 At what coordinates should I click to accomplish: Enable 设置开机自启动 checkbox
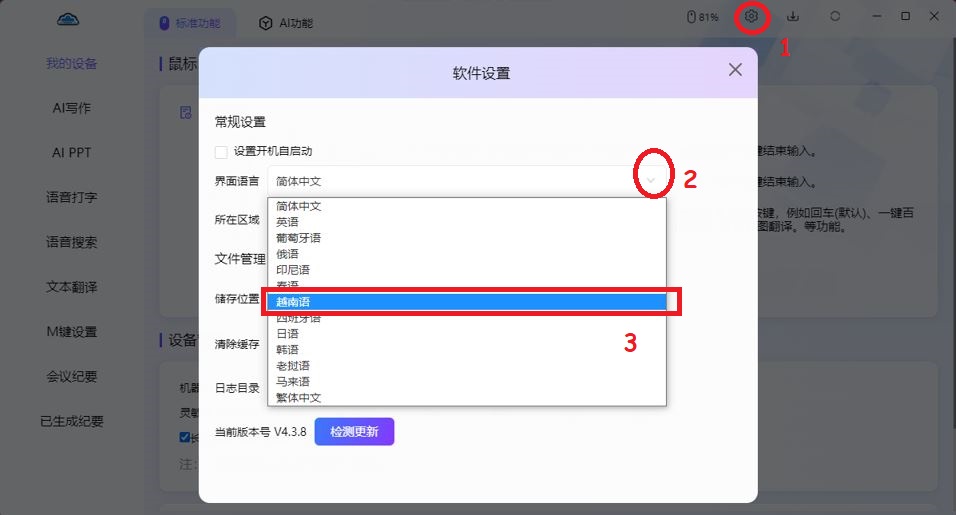(x=221, y=152)
